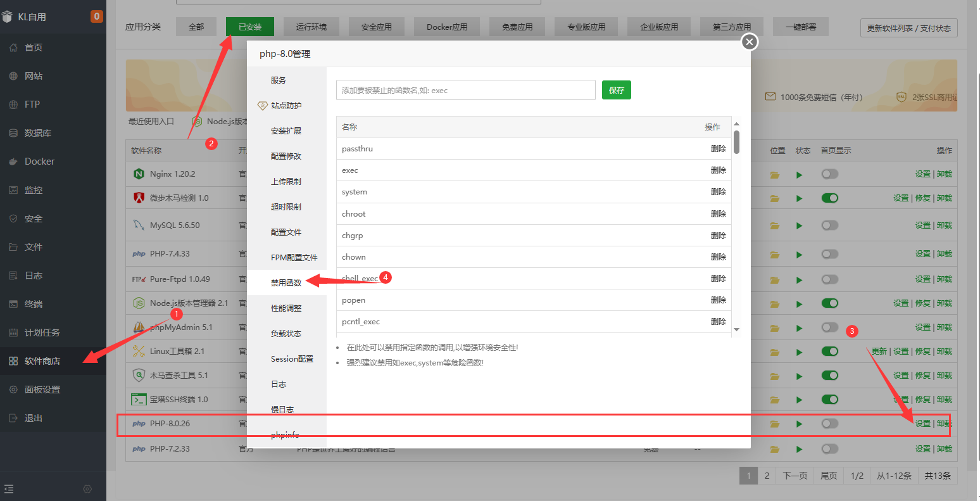Open folder location for PHP-7.2.33
980x501 pixels.
point(775,449)
